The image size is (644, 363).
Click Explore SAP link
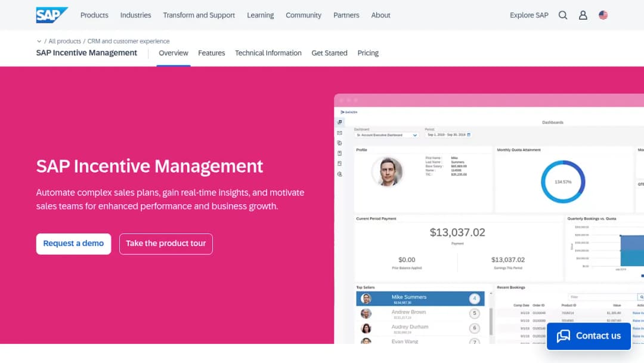pyautogui.click(x=529, y=15)
